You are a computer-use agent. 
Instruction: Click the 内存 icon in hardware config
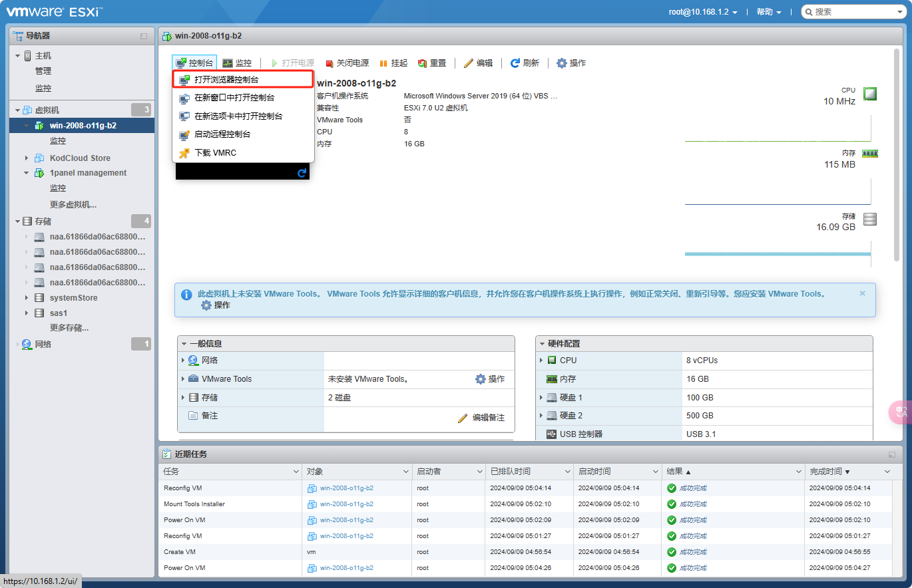click(551, 379)
